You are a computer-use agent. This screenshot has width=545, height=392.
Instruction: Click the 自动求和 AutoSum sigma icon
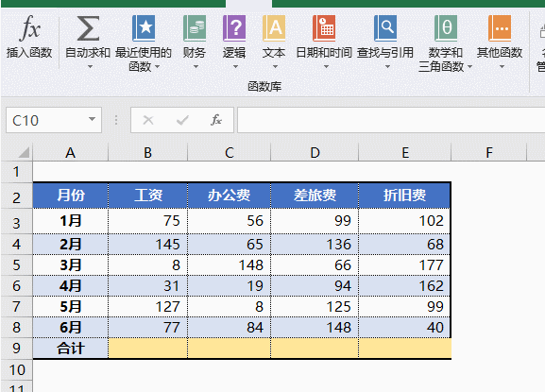tap(88, 28)
